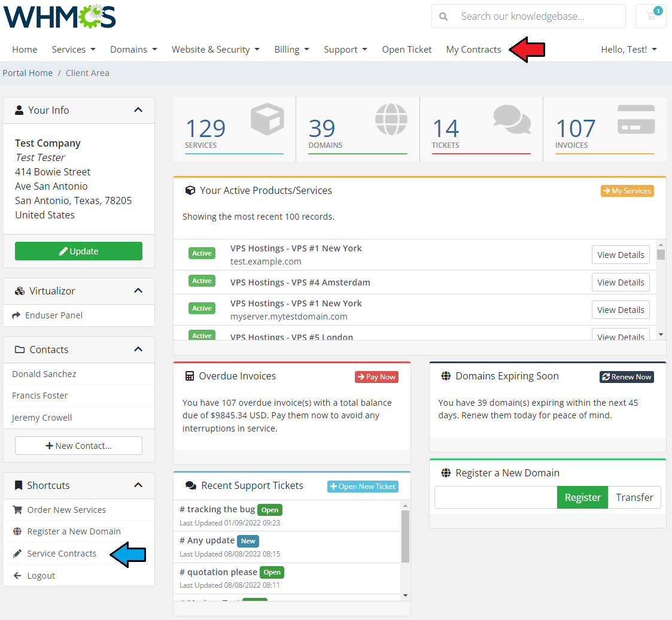
Task: Open the Billing dropdown menu
Action: (x=291, y=50)
